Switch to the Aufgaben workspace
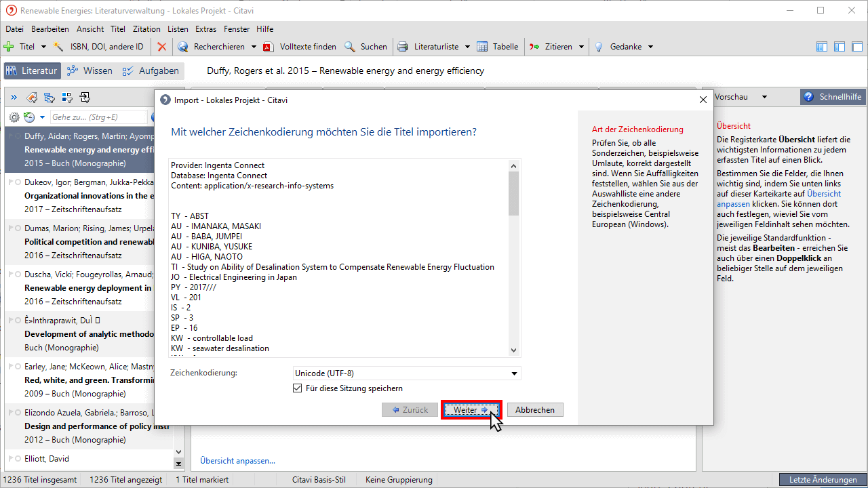The height and width of the screenshot is (488, 868). 151,70
